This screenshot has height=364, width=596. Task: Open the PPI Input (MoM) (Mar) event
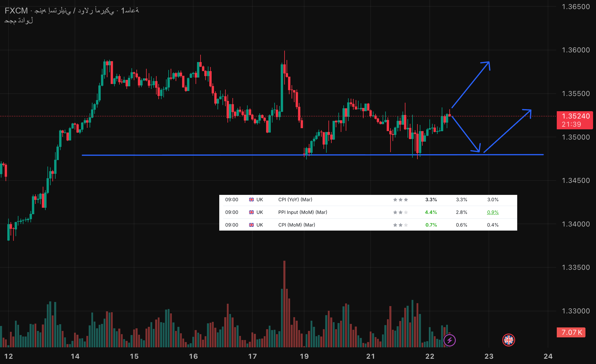[x=302, y=212]
